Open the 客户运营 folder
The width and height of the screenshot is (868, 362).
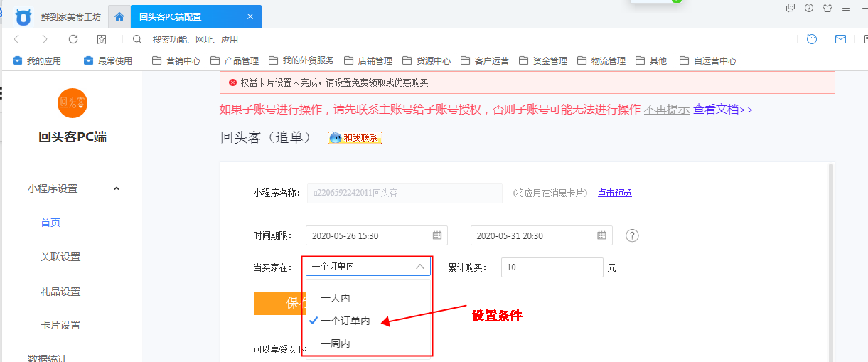coord(485,61)
